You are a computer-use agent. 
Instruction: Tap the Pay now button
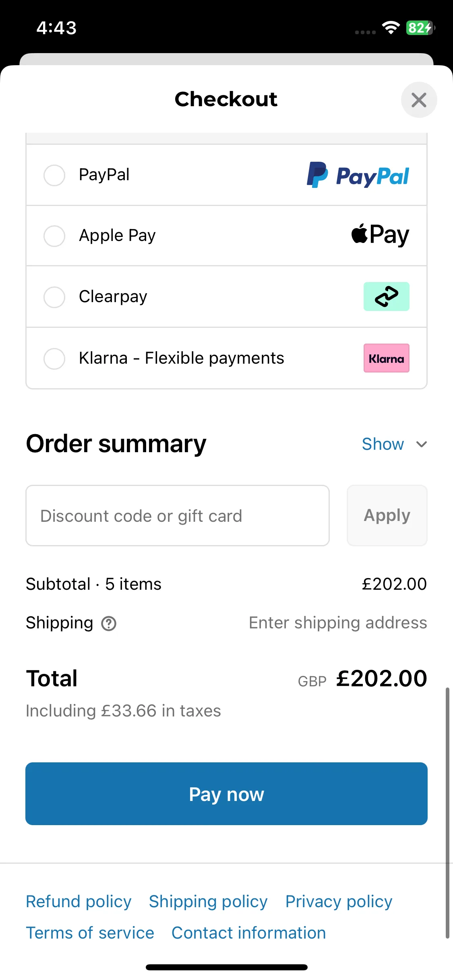point(226,794)
